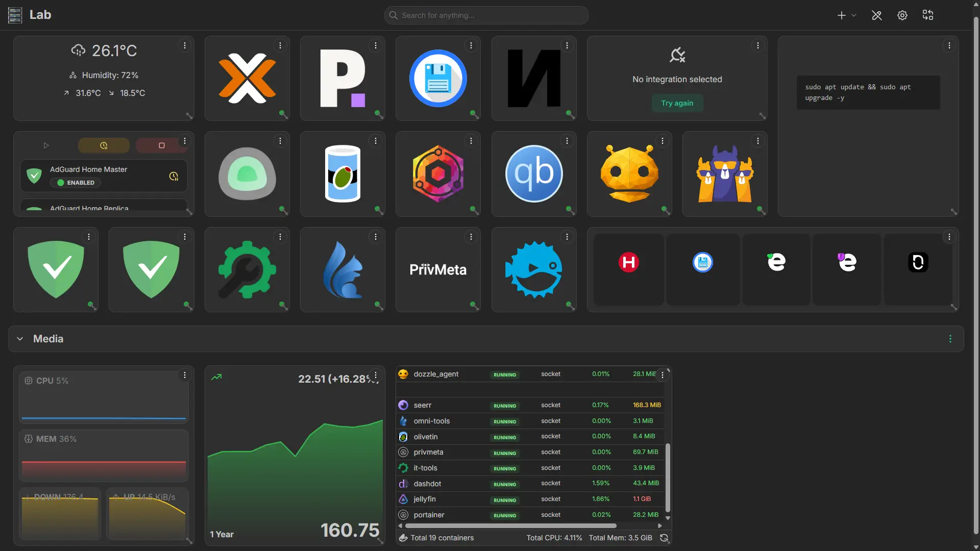This screenshot has width=980, height=551.
Task: Toggle edit mode with crossed-tools icon
Action: pyautogui.click(x=877, y=15)
